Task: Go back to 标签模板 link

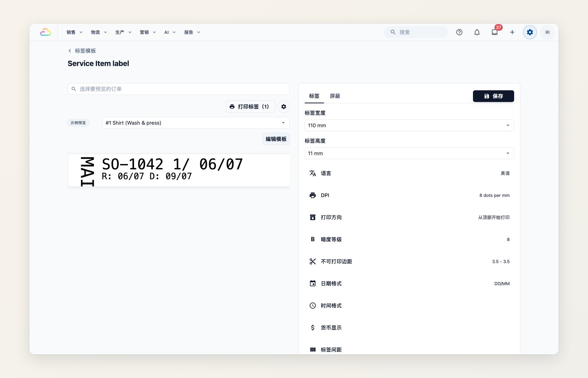Action: point(82,51)
